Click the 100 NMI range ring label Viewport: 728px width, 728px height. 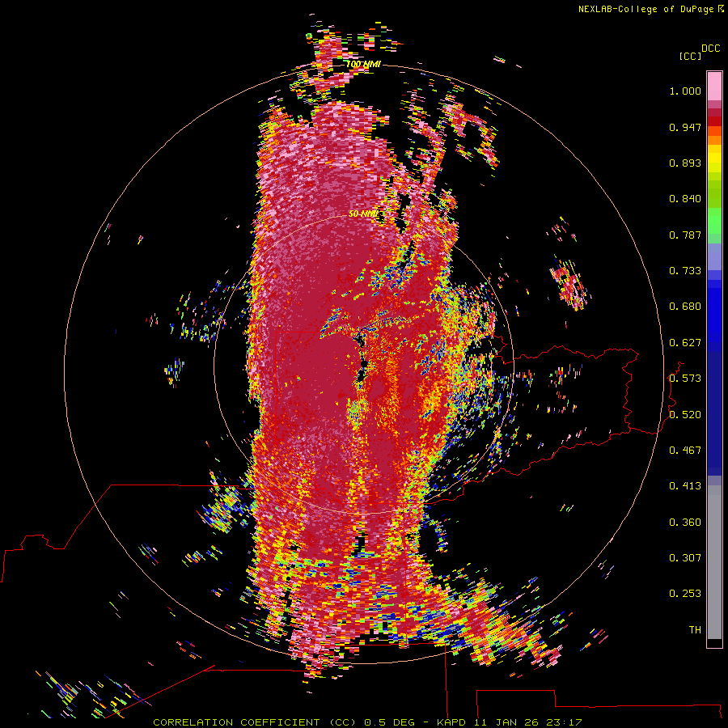(x=363, y=64)
